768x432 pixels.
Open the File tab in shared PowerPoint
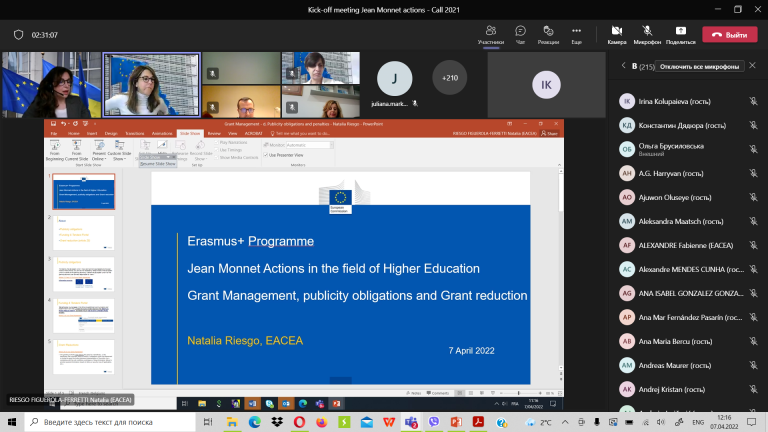point(54,133)
